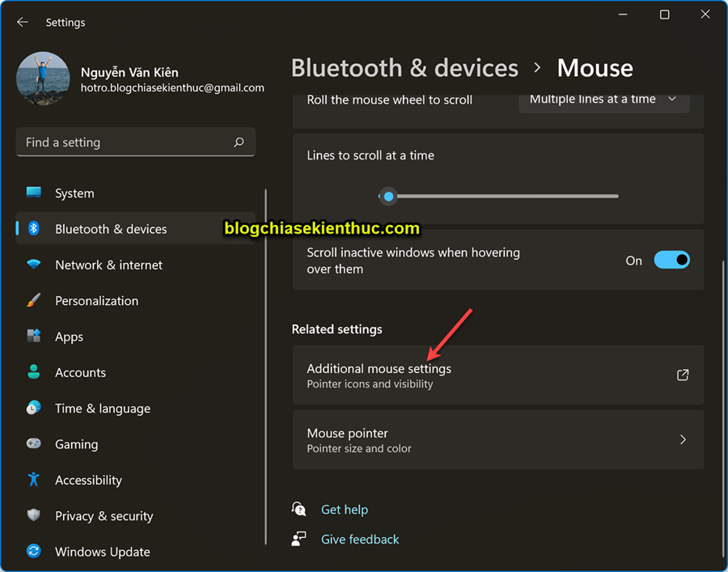Click the Apps icon in sidebar

[x=33, y=336]
